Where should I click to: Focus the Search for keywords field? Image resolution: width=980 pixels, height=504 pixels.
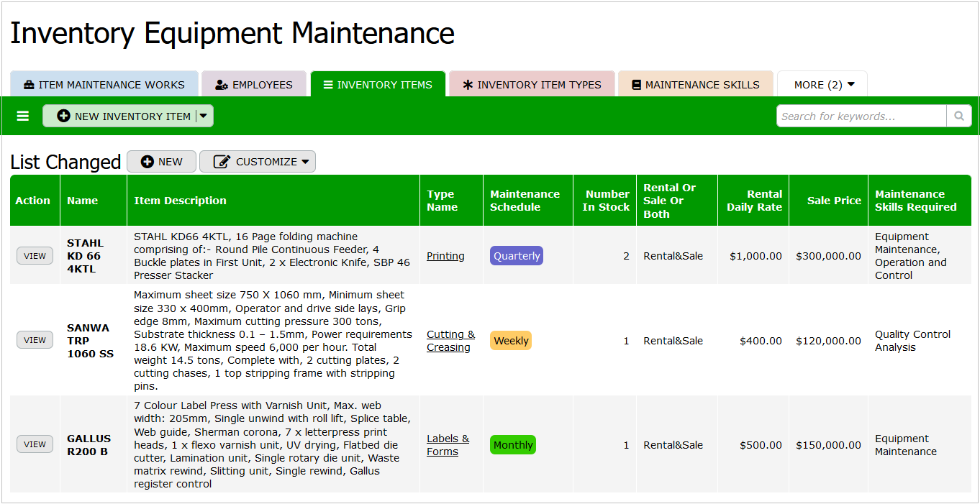coord(861,116)
